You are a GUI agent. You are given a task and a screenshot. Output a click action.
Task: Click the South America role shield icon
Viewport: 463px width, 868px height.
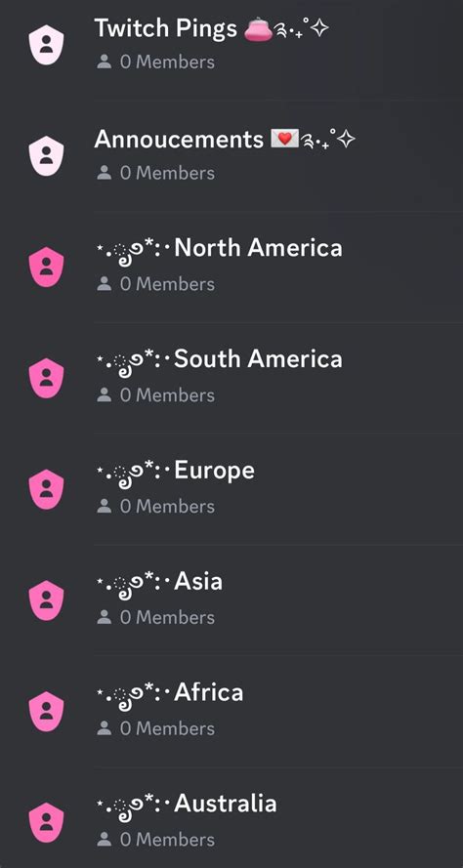point(47,378)
